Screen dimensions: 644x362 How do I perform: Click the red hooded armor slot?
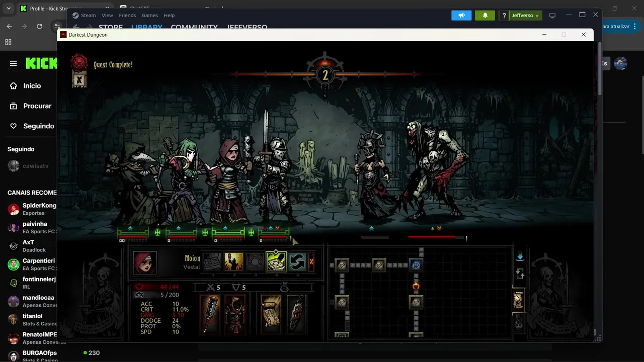pos(235,314)
